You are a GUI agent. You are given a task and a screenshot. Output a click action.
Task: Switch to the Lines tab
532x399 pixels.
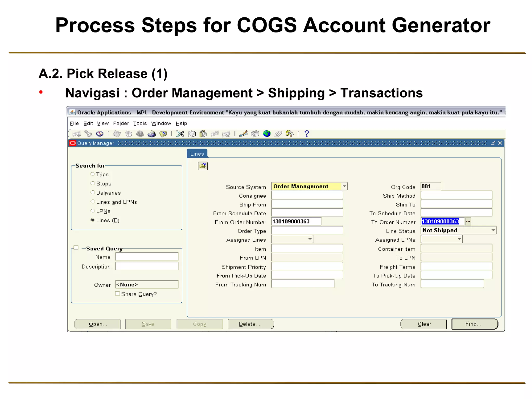(197, 154)
